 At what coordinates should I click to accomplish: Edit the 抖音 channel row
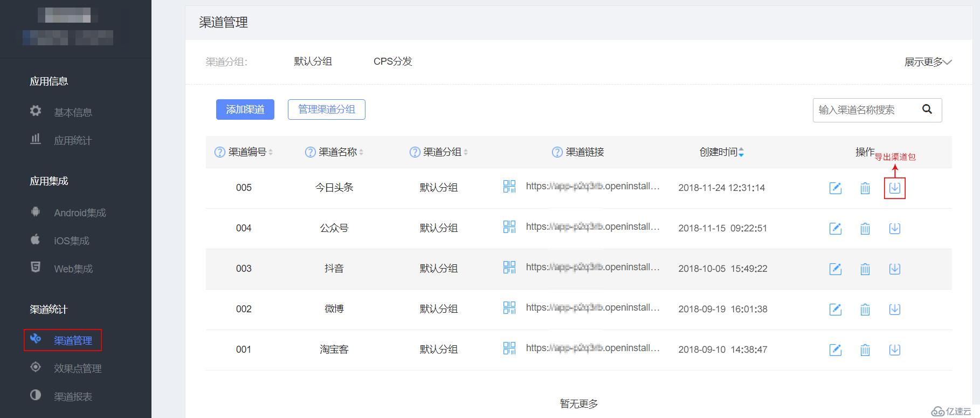pos(835,269)
